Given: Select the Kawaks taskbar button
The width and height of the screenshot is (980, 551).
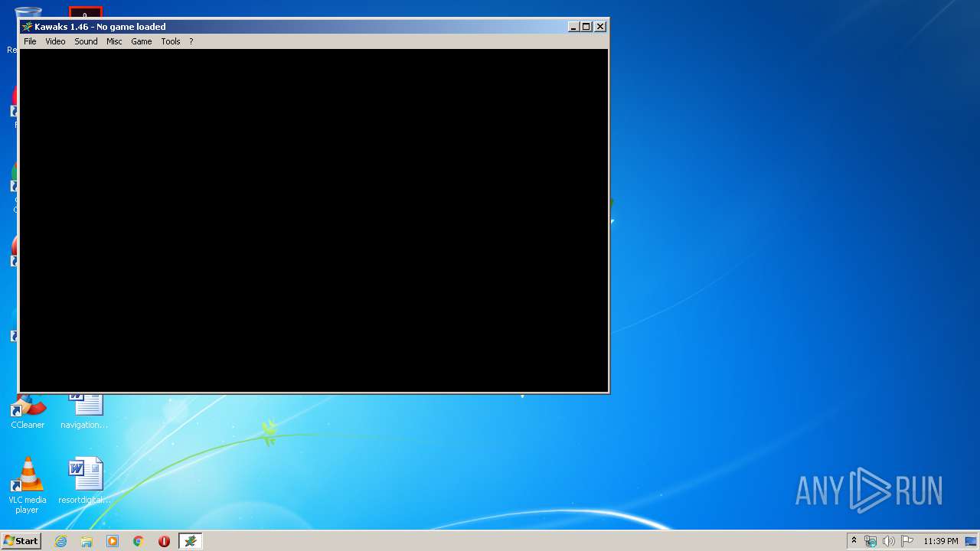Looking at the screenshot, I should [x=190, y=541].
